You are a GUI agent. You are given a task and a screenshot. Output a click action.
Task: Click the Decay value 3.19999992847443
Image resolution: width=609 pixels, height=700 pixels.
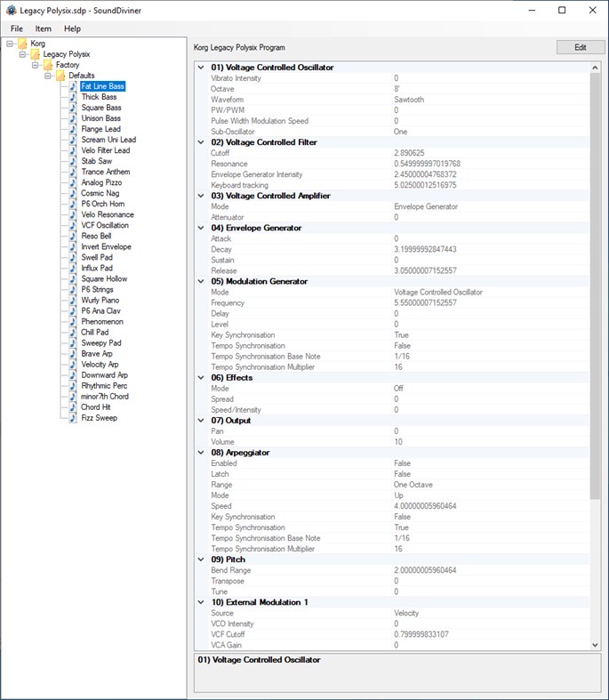coord(425,249)
